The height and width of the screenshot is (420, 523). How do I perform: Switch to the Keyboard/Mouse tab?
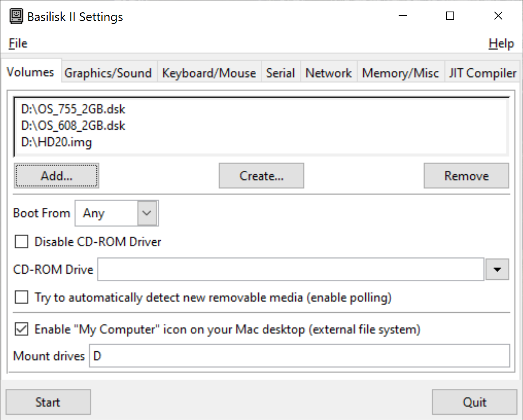(x=209, y=72)
